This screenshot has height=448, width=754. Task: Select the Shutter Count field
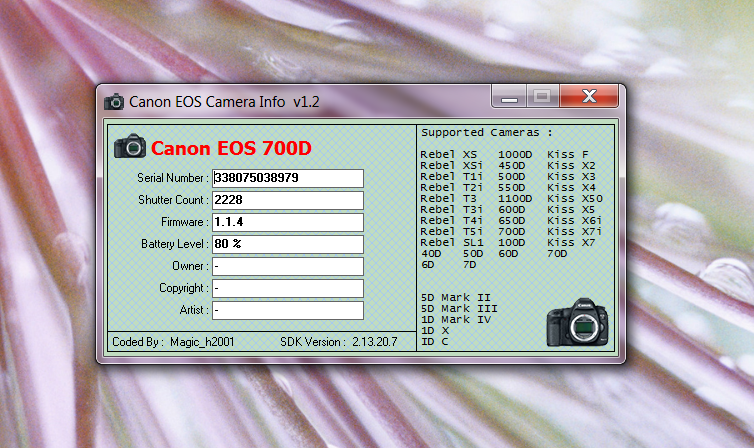tap(287, 200)
